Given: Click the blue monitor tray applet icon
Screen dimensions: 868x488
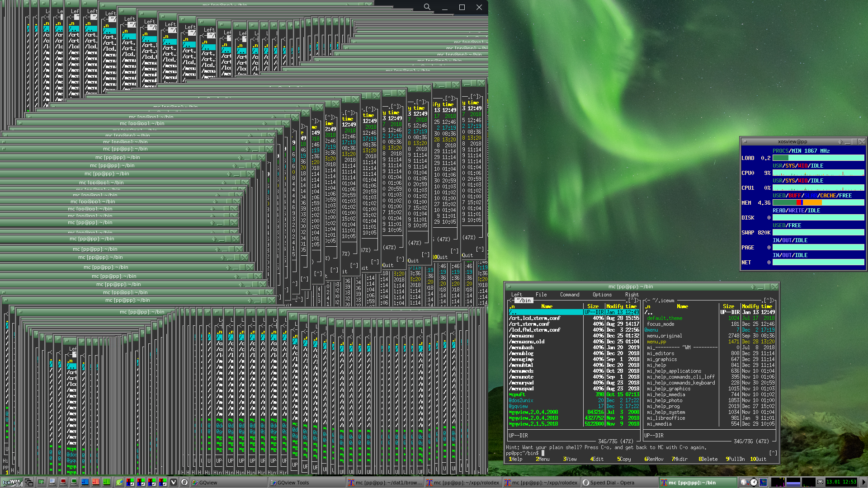Looking at the screenshot, I should pos(764,482).
